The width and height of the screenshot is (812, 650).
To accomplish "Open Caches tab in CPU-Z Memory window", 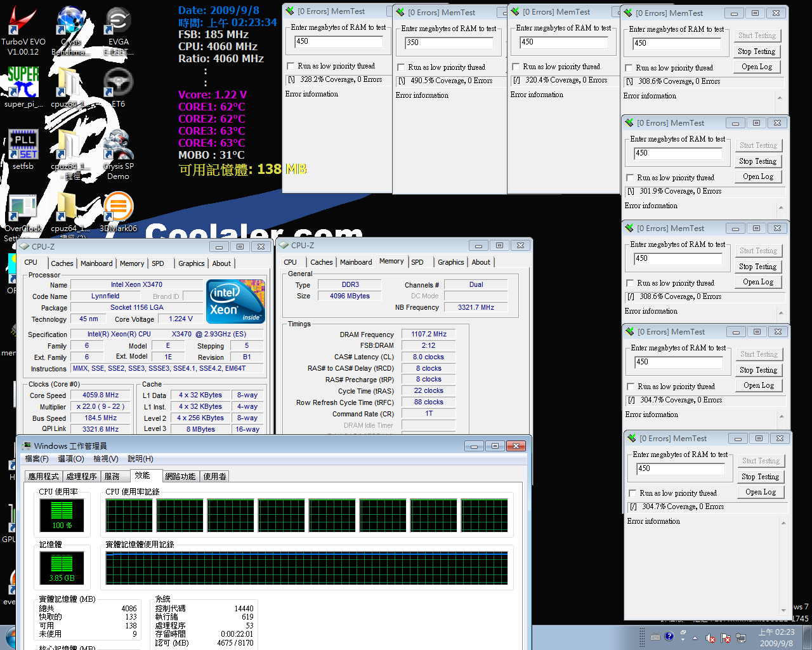I will coord(321,262).
